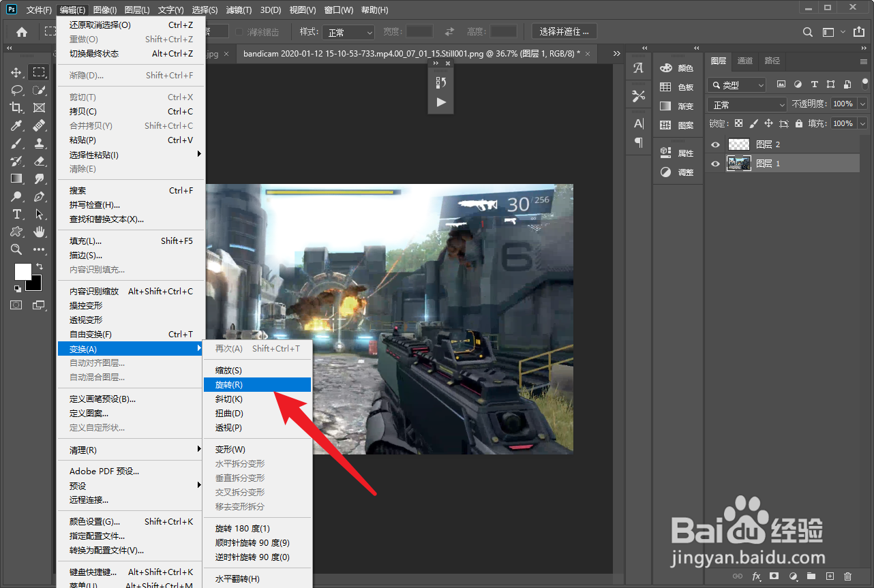Image resolution: width=874 pixels, height=588 pixels.
Task: Toggle lock transparent pixels
Action: 738,124
